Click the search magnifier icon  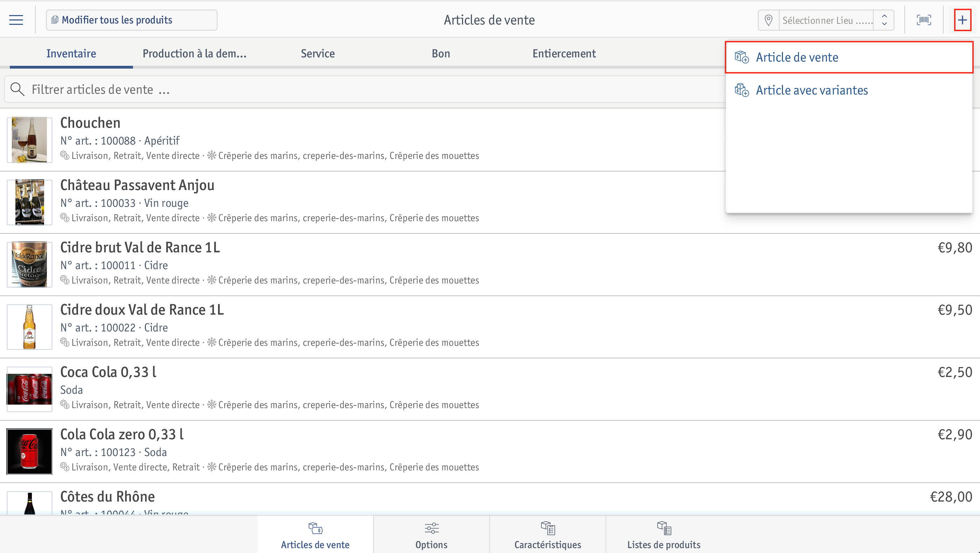pyautogui.click(x=17, y=89)
